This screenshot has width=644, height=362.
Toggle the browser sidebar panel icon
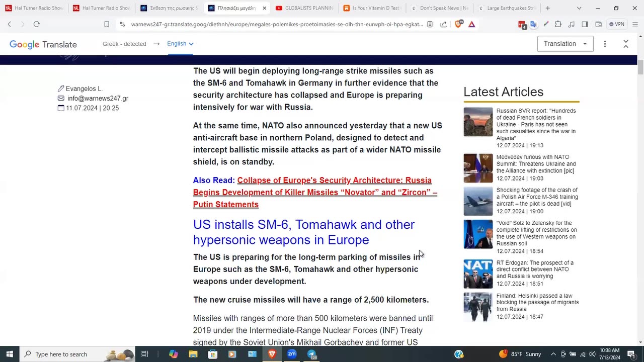coord(585,24)
